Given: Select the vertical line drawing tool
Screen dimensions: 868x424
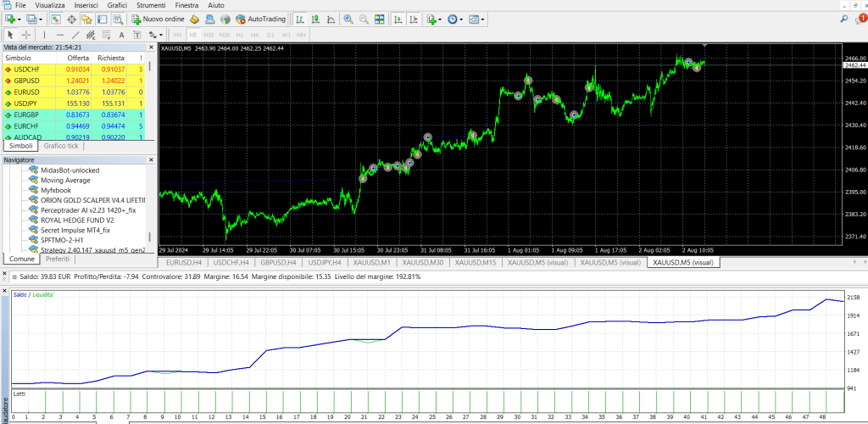Looking at the screenshot, I should tap(46, 35).
